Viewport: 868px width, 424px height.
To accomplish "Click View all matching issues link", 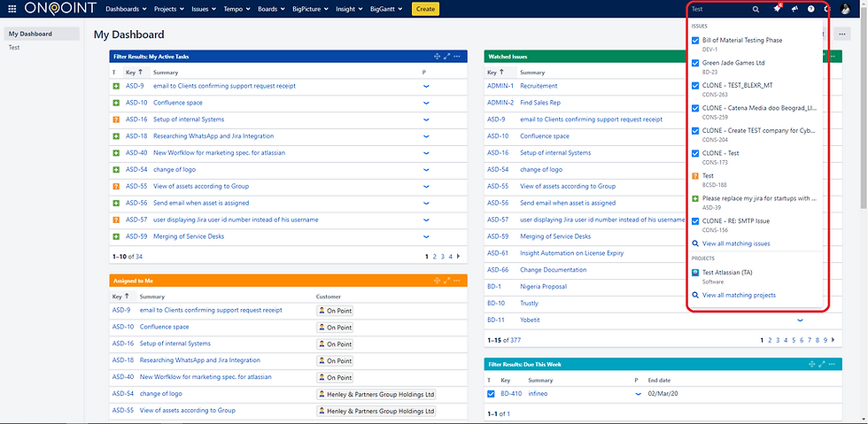I will 736,243.
